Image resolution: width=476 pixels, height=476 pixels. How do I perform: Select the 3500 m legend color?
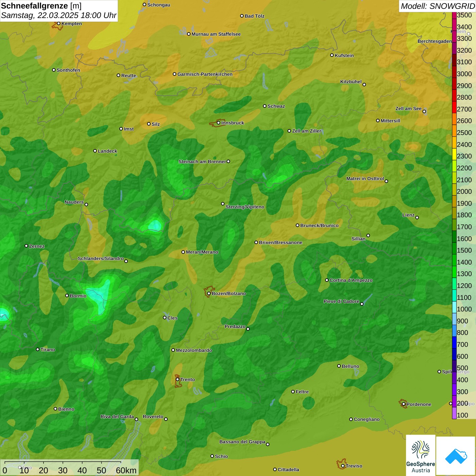(x=454, y=15)
